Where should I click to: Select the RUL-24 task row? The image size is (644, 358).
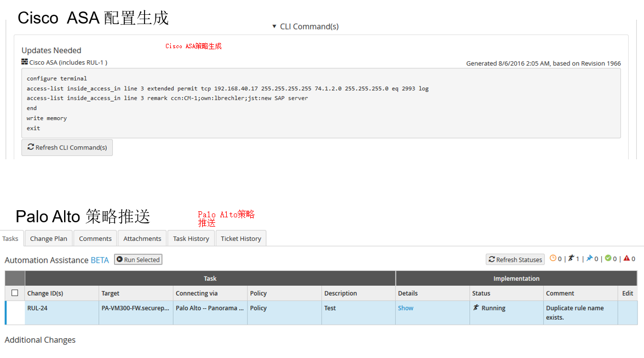[x=37, y=308]
